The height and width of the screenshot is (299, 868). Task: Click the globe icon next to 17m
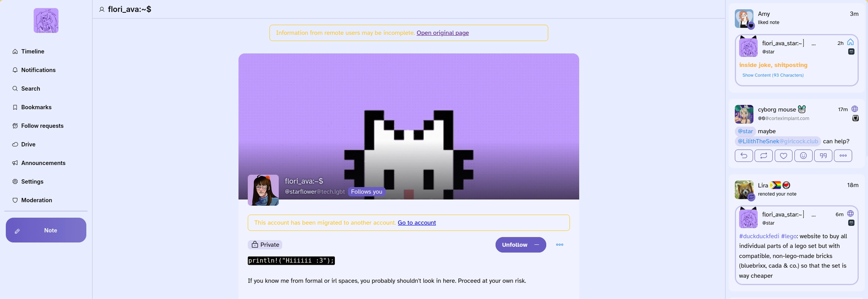(x=854, y=109)
